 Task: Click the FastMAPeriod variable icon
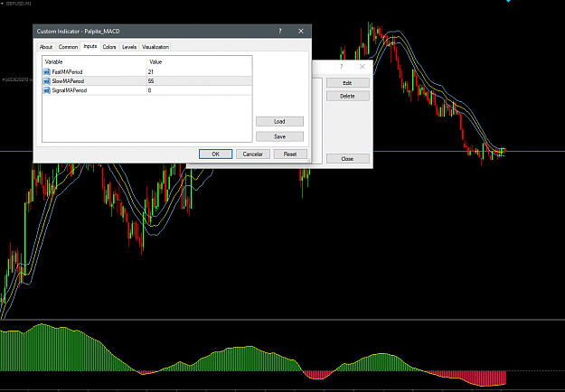[46, 72]
